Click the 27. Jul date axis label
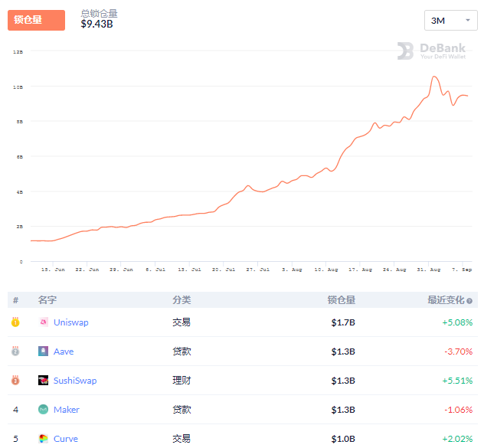 pos(258,270)
